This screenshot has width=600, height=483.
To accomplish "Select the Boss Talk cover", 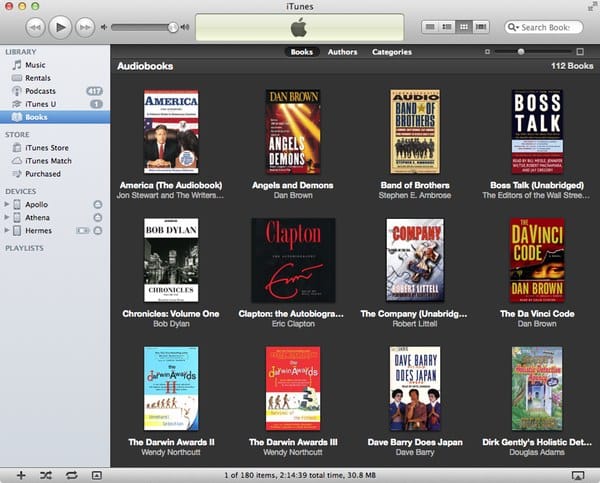I will click(x=537, y=131).
